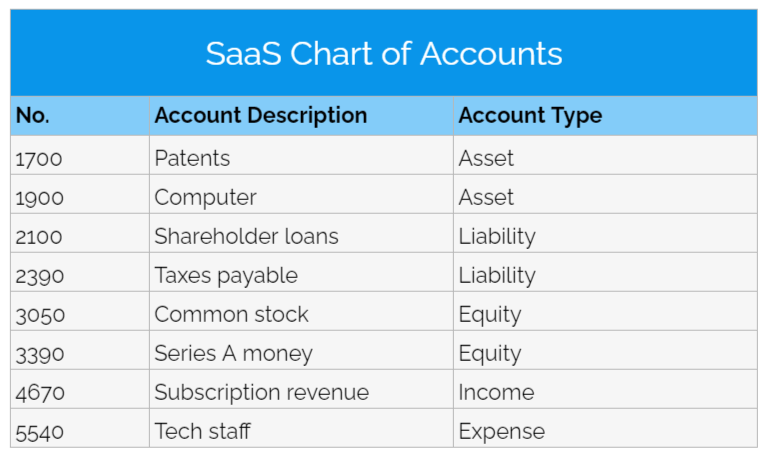Click the Taxes payable cell
The image size is (765, 457).
226,275
